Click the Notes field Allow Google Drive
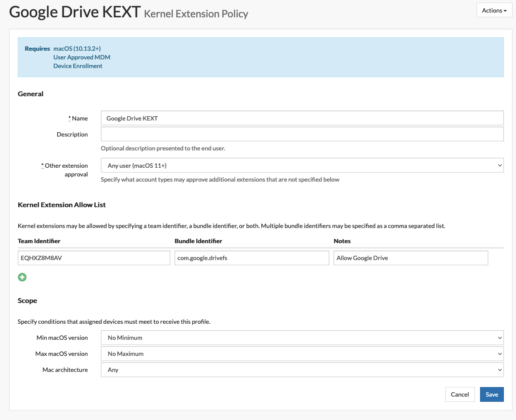 pyautogui.click(x=411, y=258)
